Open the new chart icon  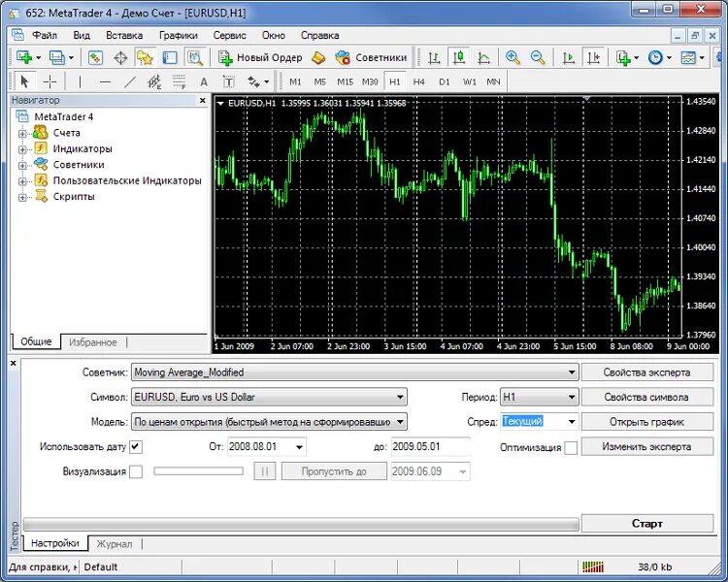[x=23, y=57]
